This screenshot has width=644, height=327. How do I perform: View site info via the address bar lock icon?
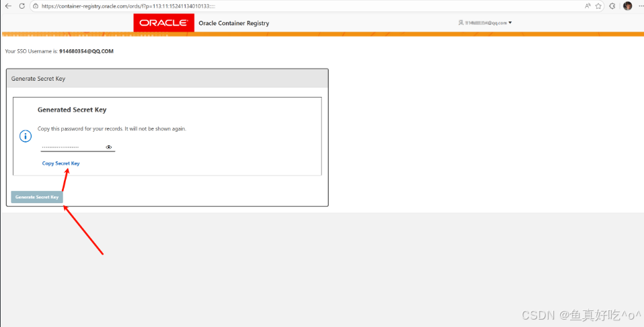coord(36,6)
